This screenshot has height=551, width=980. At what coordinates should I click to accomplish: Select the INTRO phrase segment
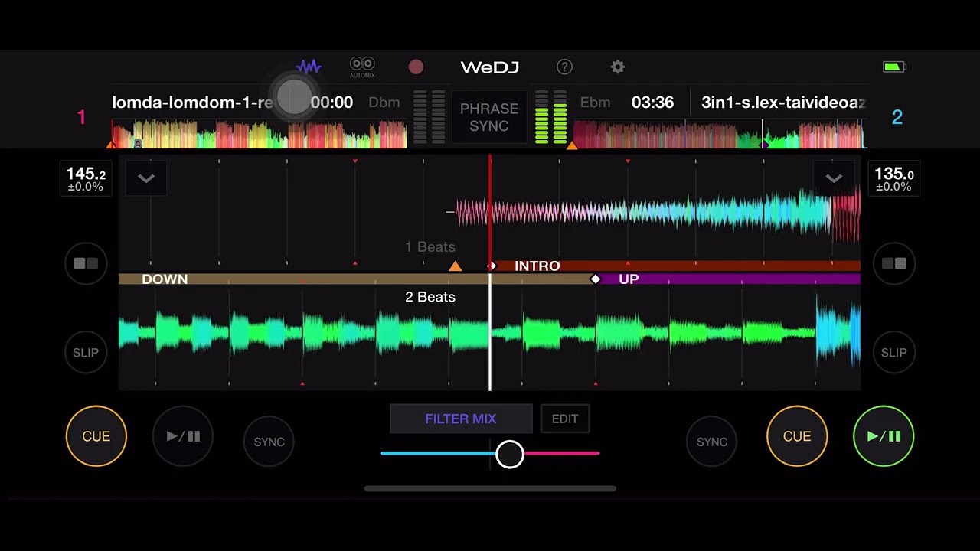click(x=676, y=266)
